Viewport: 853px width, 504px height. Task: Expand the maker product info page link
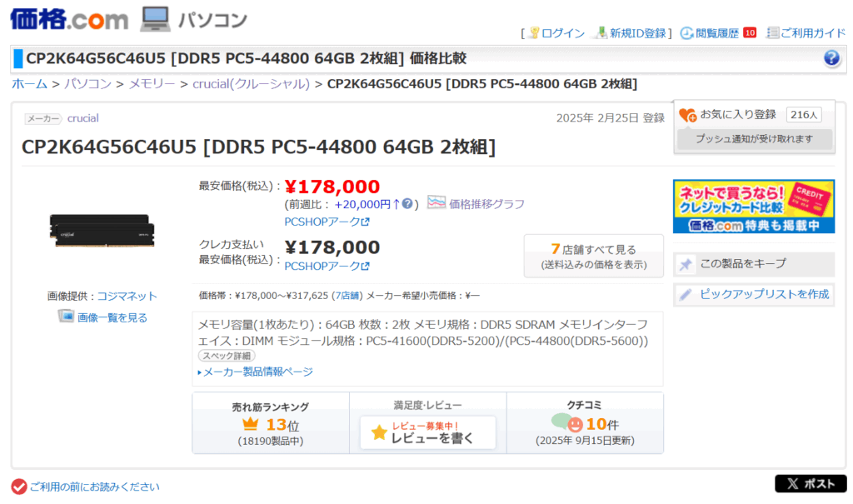[257, 372]
